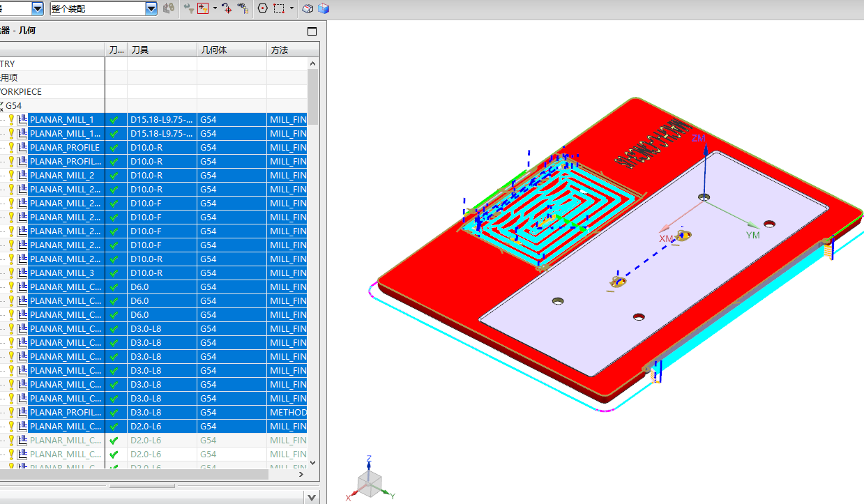
Task: Click the vertical scrollbar up arrow
Action: click(x=313, y=63)
